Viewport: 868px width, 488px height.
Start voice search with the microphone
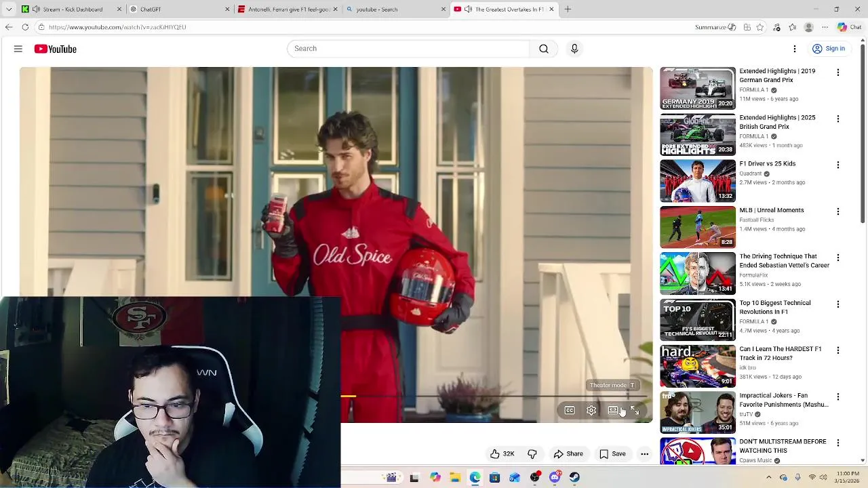pos(574,49)
